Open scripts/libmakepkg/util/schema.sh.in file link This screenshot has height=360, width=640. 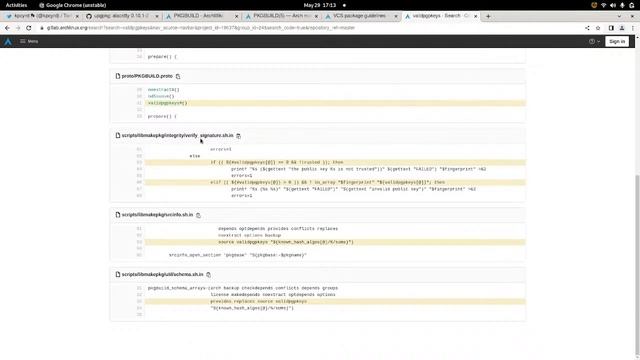click(162, 274)
